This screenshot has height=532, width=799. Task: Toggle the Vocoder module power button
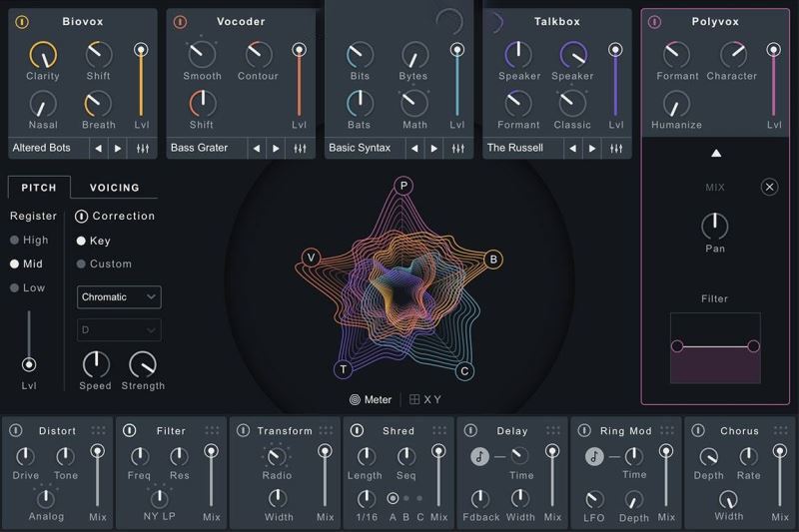[x=180, y=22]
